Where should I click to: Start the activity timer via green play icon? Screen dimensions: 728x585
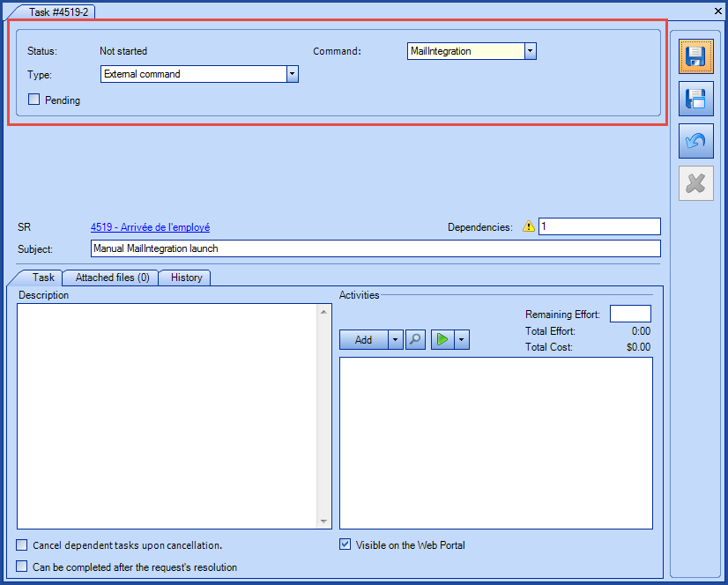[x=441, y=339]
